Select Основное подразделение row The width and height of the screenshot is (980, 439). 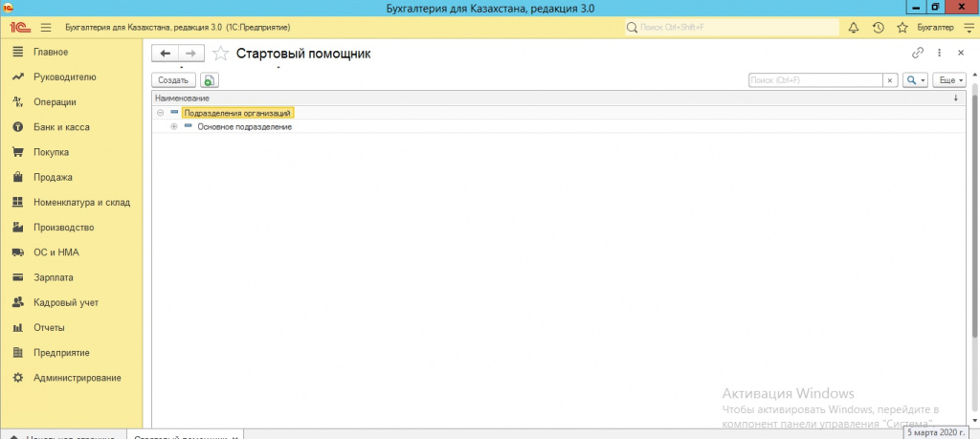coord(558,127)
